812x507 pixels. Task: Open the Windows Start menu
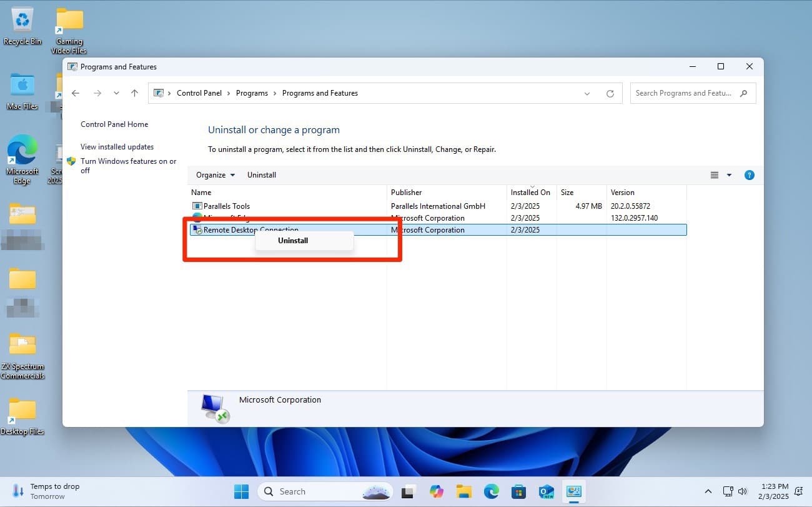[241, 491]
